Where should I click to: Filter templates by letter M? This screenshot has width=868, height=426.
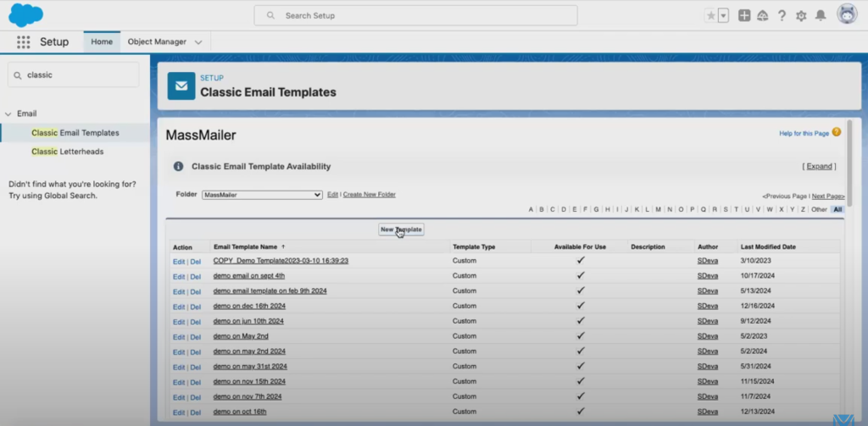tap(658, 210)
